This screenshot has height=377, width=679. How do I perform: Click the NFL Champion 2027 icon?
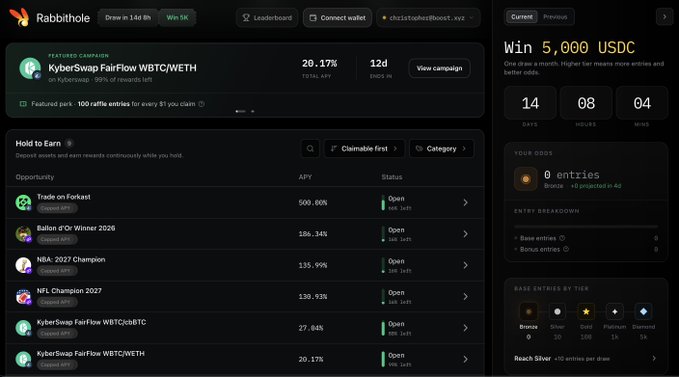[23, 296]
